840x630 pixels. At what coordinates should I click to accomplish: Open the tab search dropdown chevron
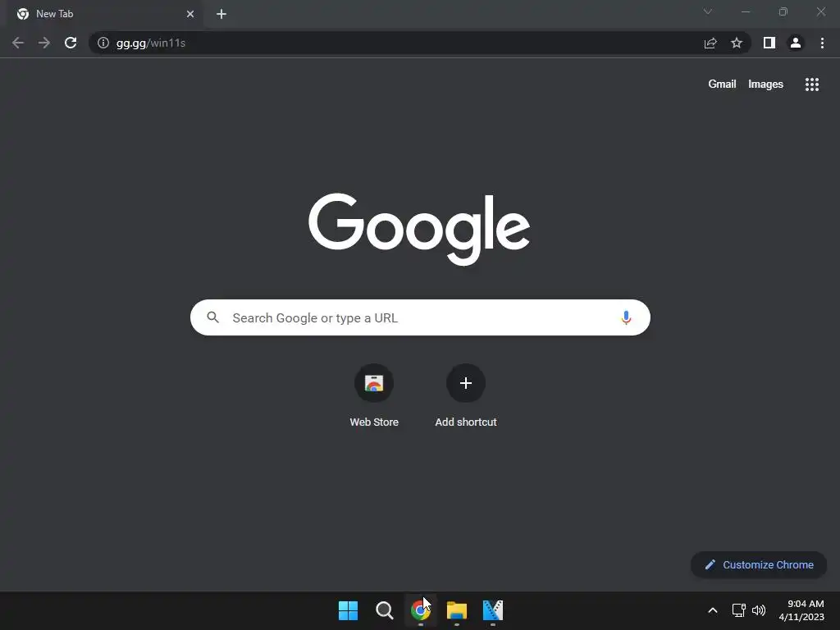point(708,11)
